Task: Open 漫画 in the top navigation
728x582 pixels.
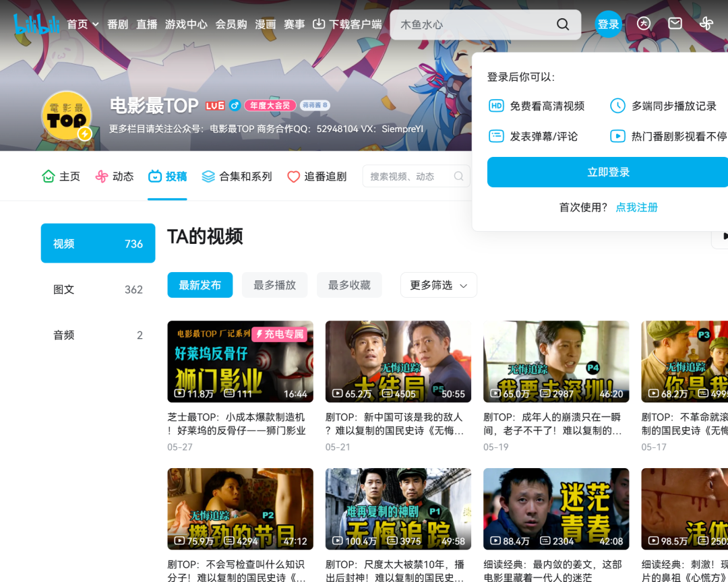Action: [266, 24]
